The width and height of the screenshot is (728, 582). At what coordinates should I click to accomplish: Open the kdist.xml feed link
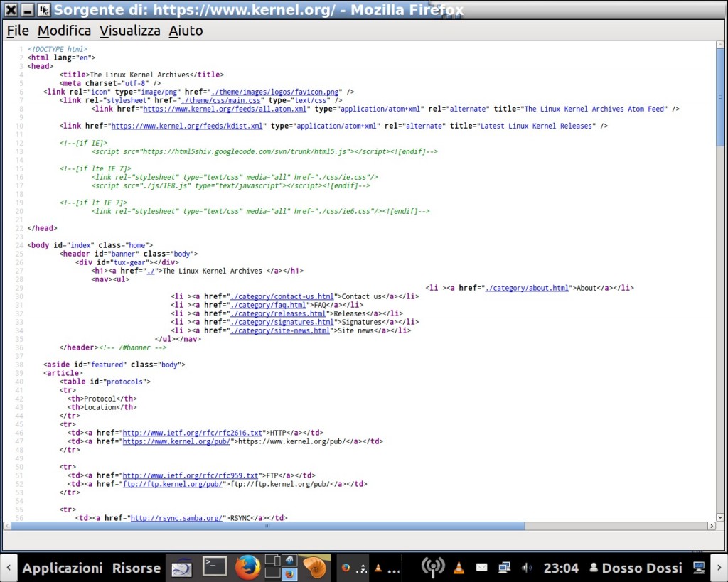click(187, 126)
